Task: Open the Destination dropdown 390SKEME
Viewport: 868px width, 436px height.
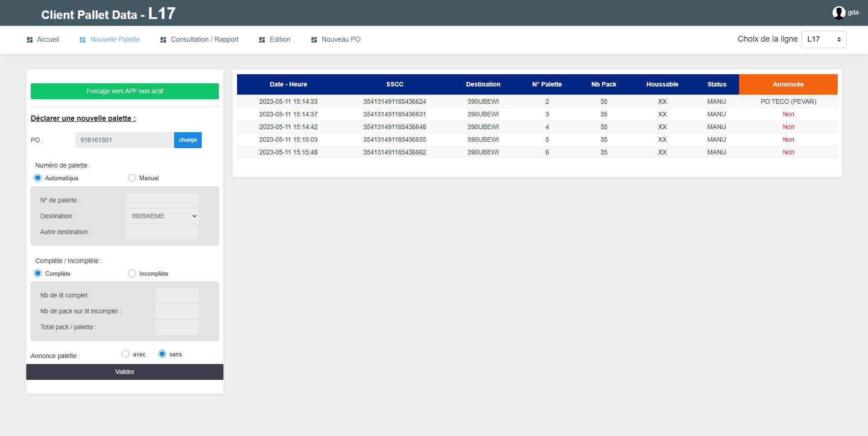Action: [x=162, y=216]
